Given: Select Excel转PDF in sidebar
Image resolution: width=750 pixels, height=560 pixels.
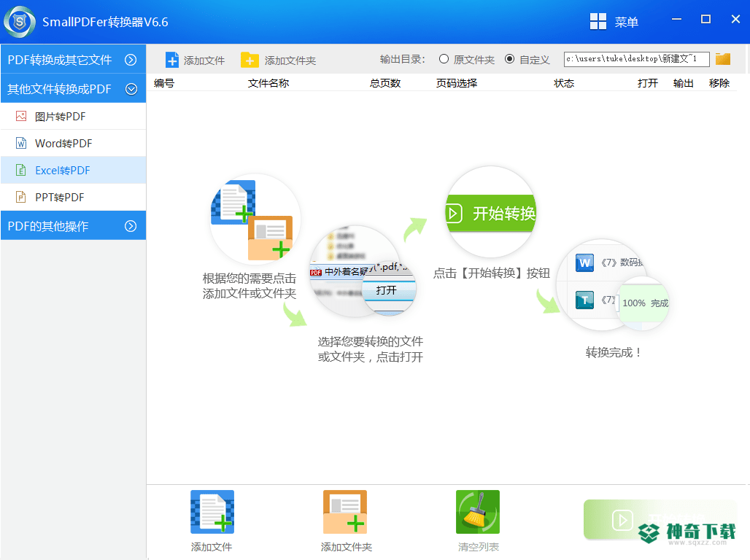Looking at the screenshot, I should coord(73,170).
